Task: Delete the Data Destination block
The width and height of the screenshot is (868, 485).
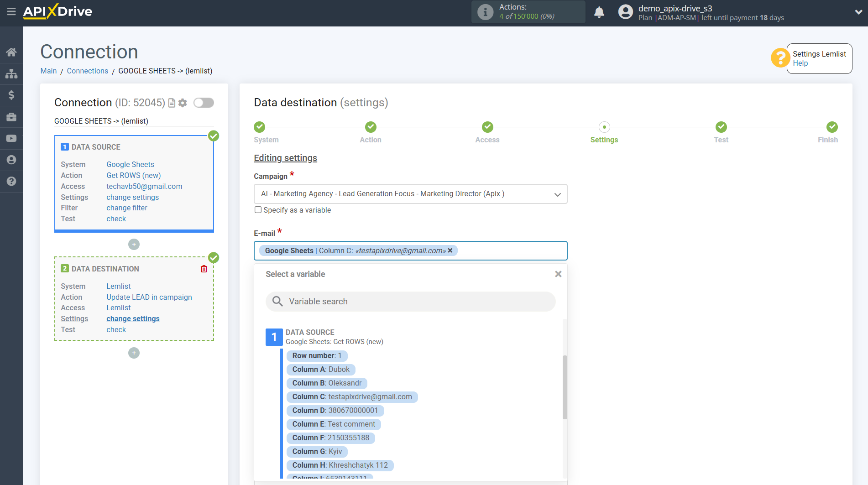Action: [204, 269]
